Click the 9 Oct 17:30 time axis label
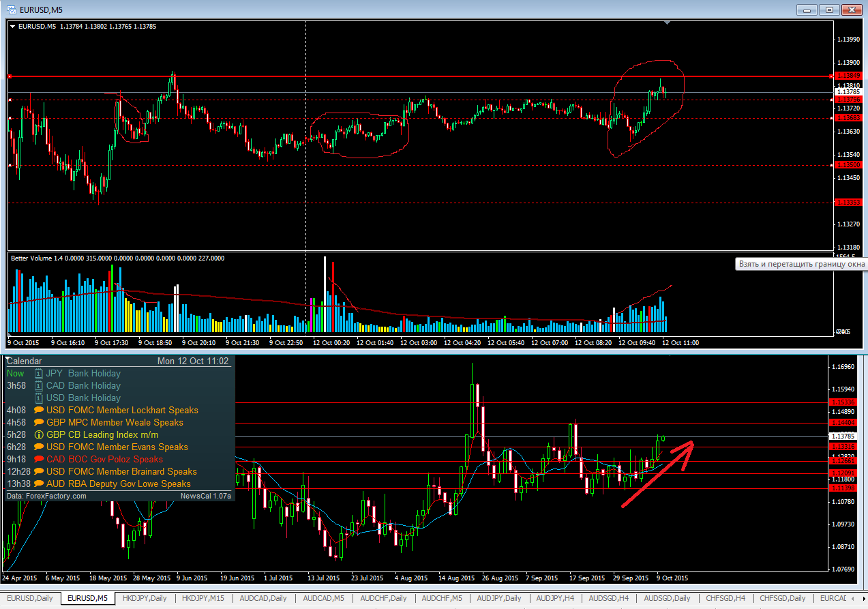Viewport: 868px width, 609px height. 113,343
